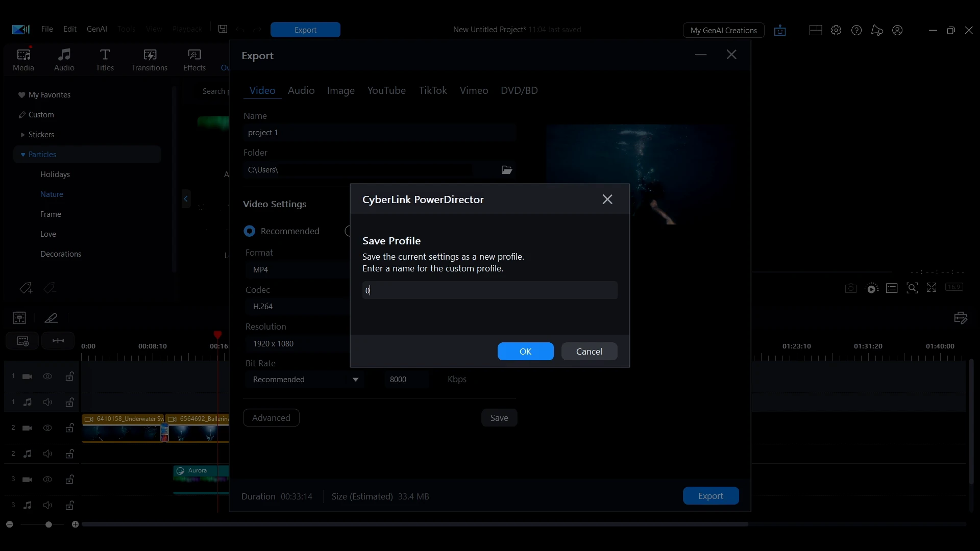Open the Codec H.264 dropdown
This screenshot has height=551, width=980.
click(298, 307)
